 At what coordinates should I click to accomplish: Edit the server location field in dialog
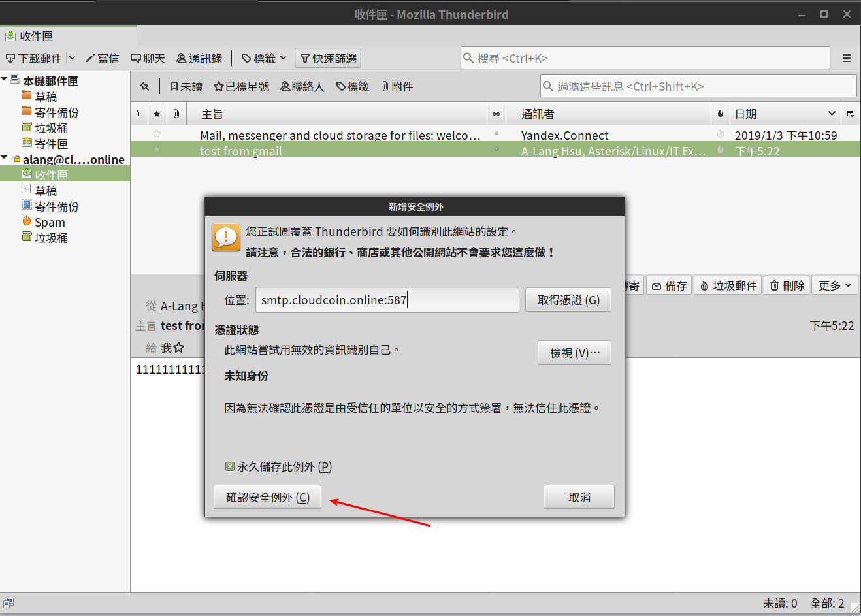point(387,300)
